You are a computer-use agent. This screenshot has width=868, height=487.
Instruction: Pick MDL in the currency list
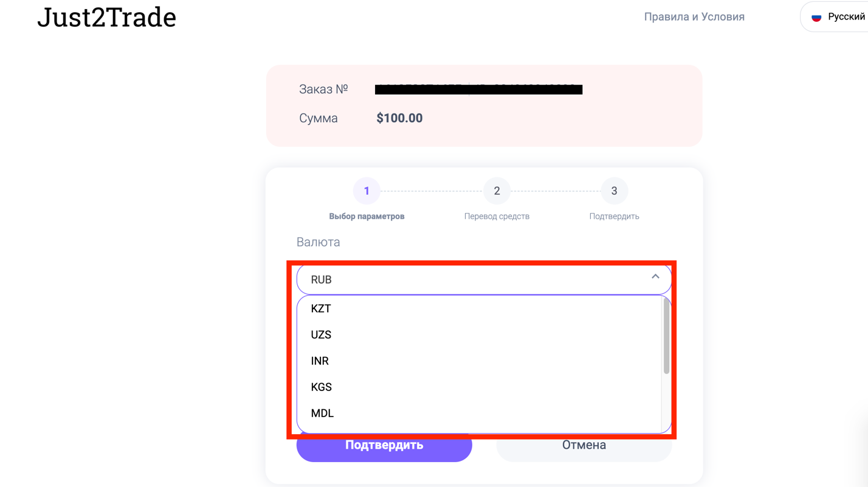(322, 413)
